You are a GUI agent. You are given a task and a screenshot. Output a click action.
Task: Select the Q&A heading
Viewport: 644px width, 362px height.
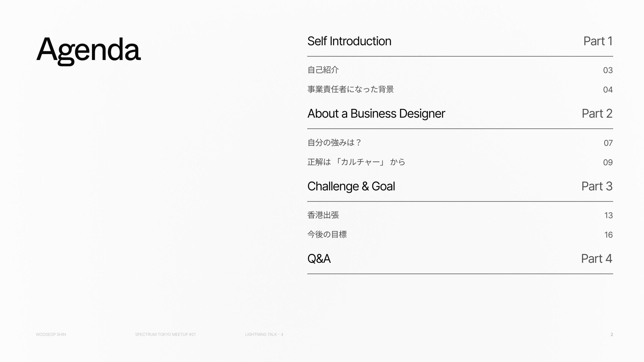pyautogui.click(x=319, y=258)
